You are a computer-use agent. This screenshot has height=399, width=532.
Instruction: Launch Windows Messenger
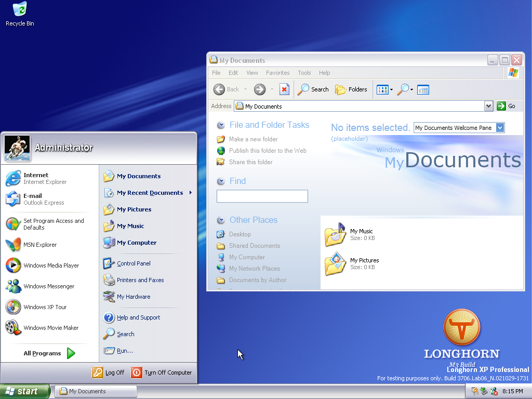[48, 286]
